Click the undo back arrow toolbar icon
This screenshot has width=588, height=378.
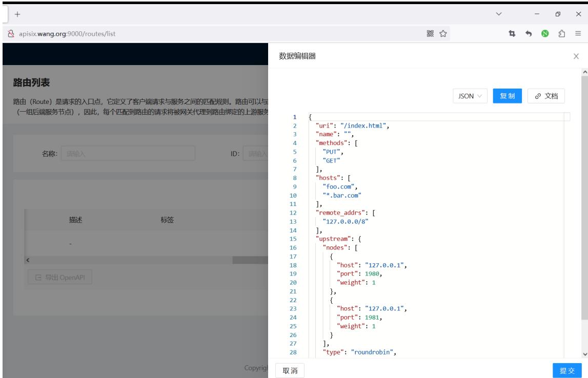coord(529,34)
